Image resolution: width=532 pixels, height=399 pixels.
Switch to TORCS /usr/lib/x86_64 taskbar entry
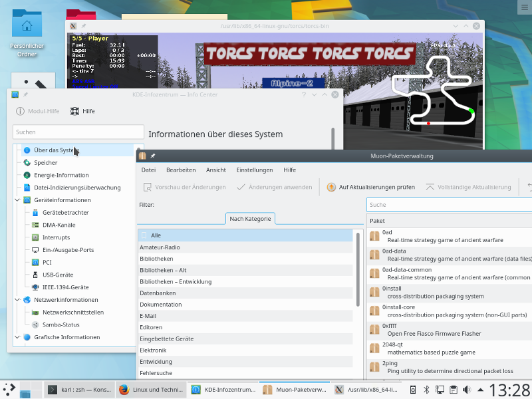coord(366,390)
